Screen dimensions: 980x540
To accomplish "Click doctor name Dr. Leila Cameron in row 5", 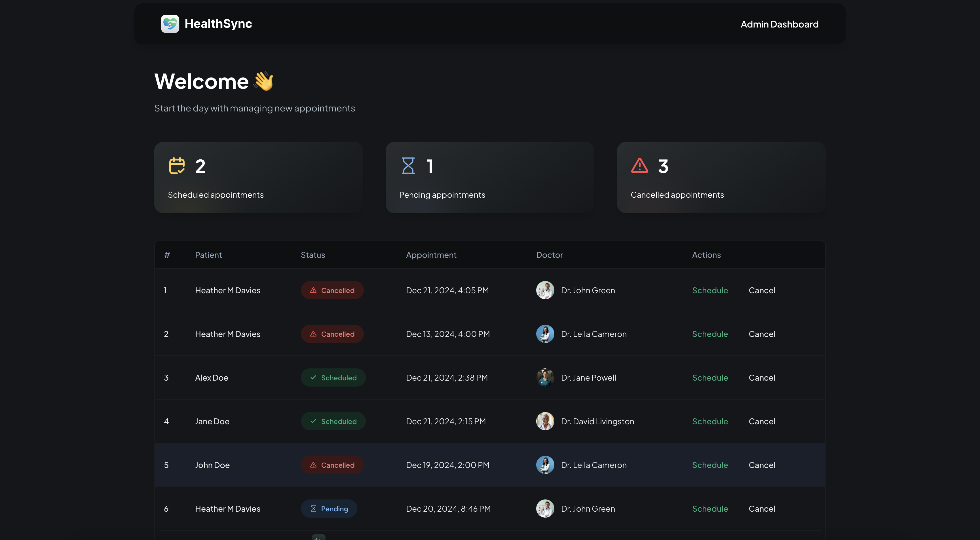I will click(594, 465).
